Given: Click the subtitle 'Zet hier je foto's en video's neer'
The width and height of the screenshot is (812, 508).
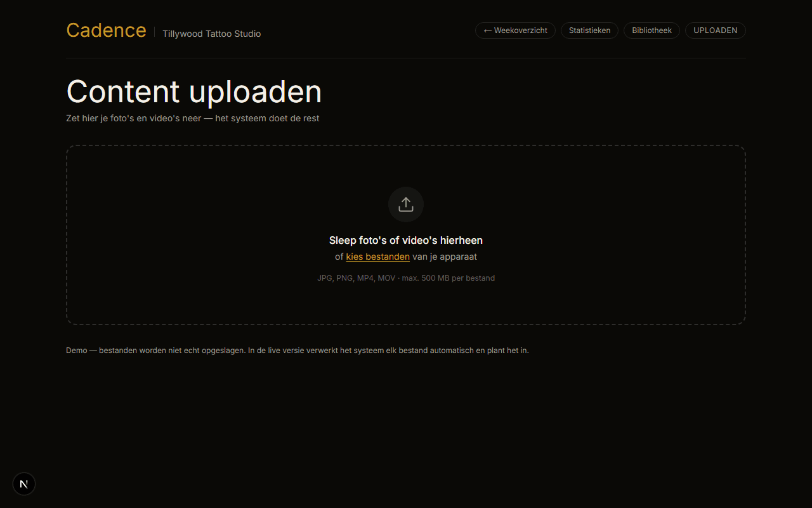Looking at the screenshot, I should (x=193, y=118).
